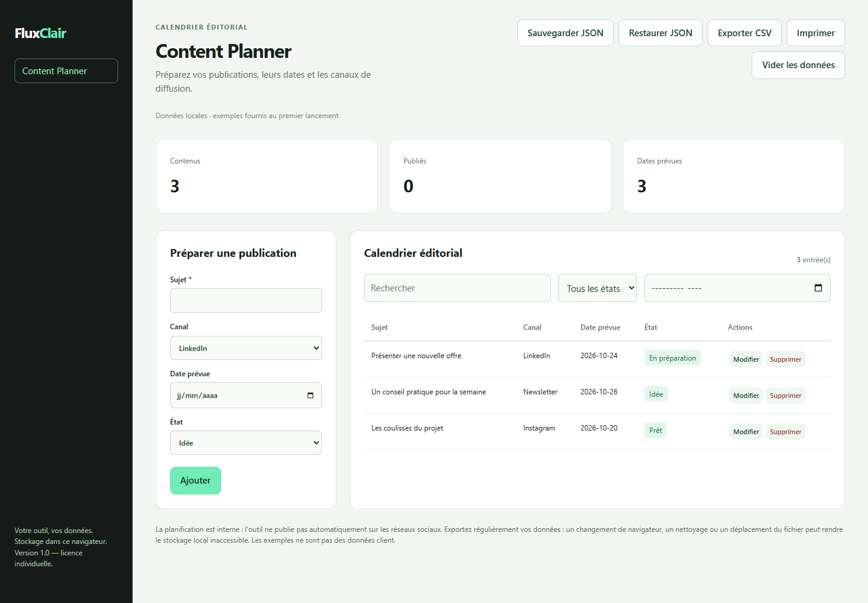
Task: Focus the Rechercher search box
Action: (458, 288)
